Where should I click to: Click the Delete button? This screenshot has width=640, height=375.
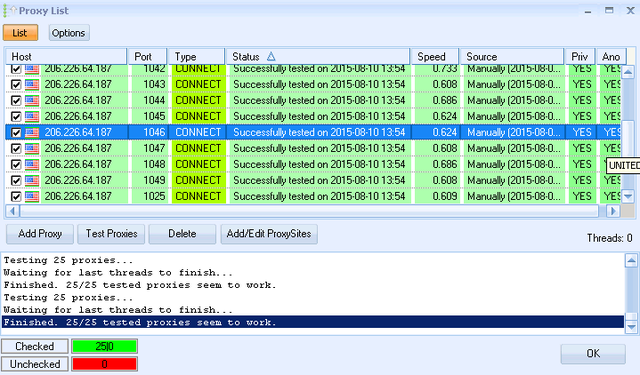[182, 234]
